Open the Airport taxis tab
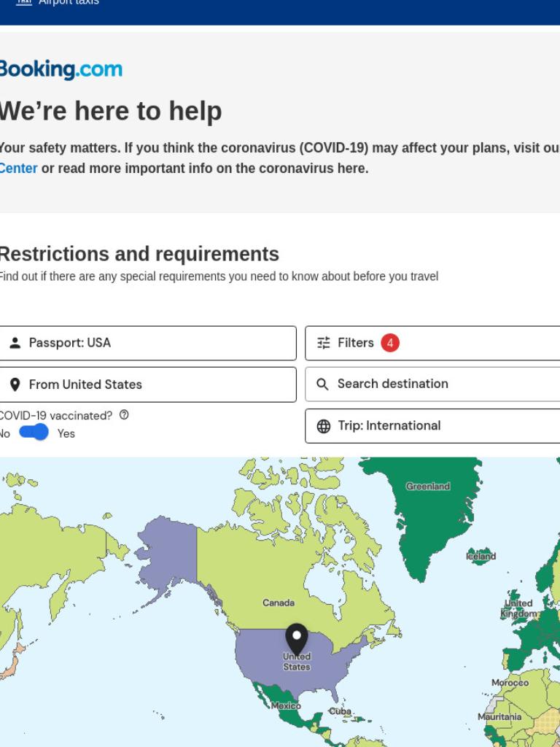This screenshot has width=560, height=747. [57, 2]
